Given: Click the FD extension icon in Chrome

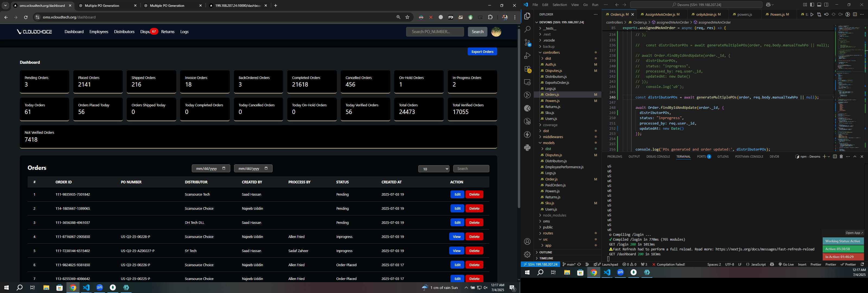Looking at the screenshot, I should coord(451,17).
